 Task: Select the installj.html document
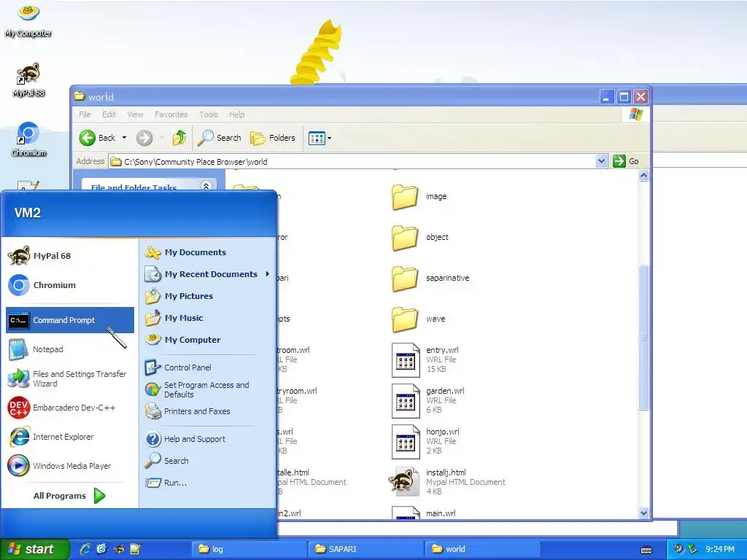click(x=448, y=482)
